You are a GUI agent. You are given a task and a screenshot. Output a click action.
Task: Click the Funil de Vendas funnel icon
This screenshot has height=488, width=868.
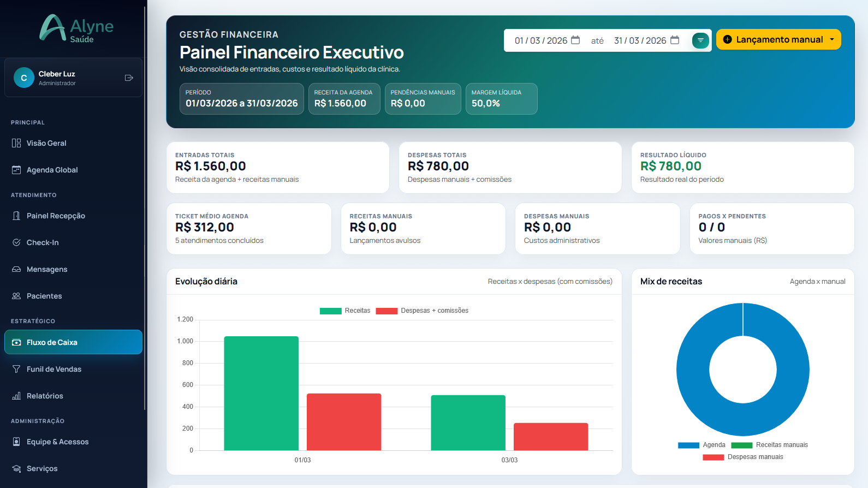pyautogui.click(x=16, y=369)
